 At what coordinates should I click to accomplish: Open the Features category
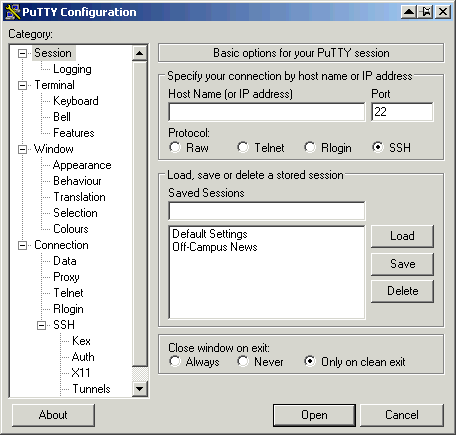click(x=74, y=133)
